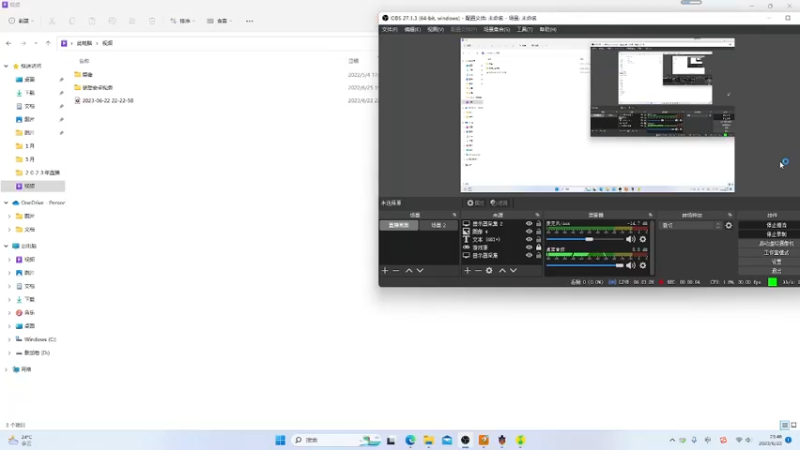Viewport: 800px width, 450px height.
Task: Lock the Display Capture 2 source
Action: (538, 223)
